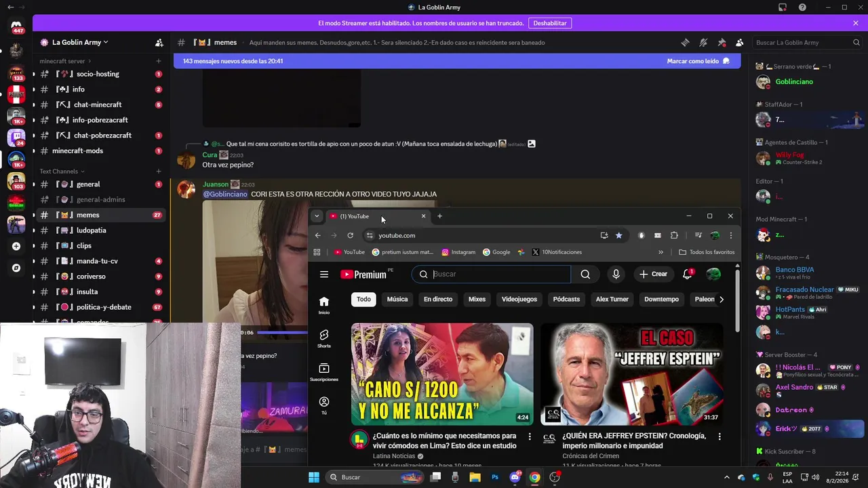Collapse the Text Channels category
The height and width of the screenshot is (488, 868).
coord(62,171)
